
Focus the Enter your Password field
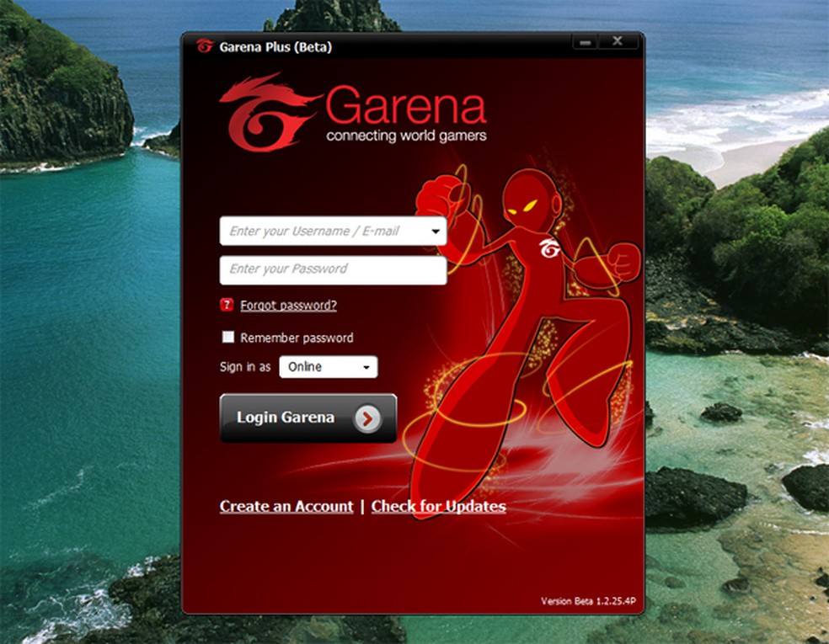[333, 270]
